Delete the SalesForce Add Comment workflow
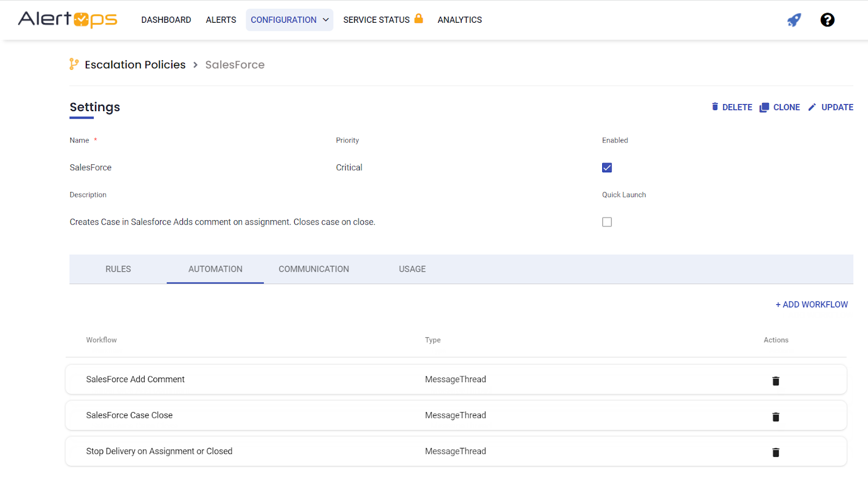 tap(775, 381)
